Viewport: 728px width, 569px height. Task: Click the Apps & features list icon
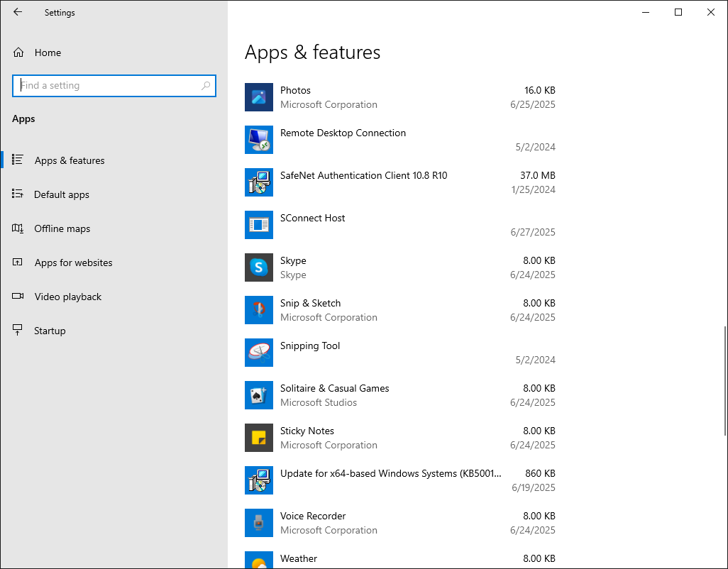click(18, 160)
